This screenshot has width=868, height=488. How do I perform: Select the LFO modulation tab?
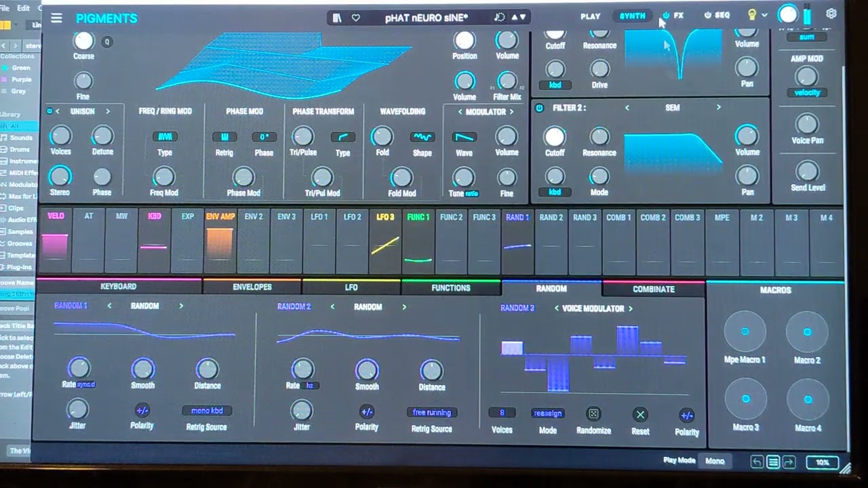[x=351, y=288]
